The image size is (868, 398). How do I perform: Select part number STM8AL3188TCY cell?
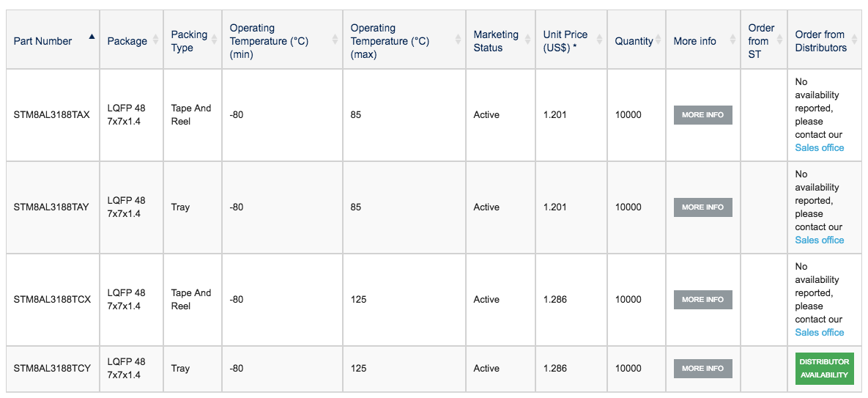(53, 369)
